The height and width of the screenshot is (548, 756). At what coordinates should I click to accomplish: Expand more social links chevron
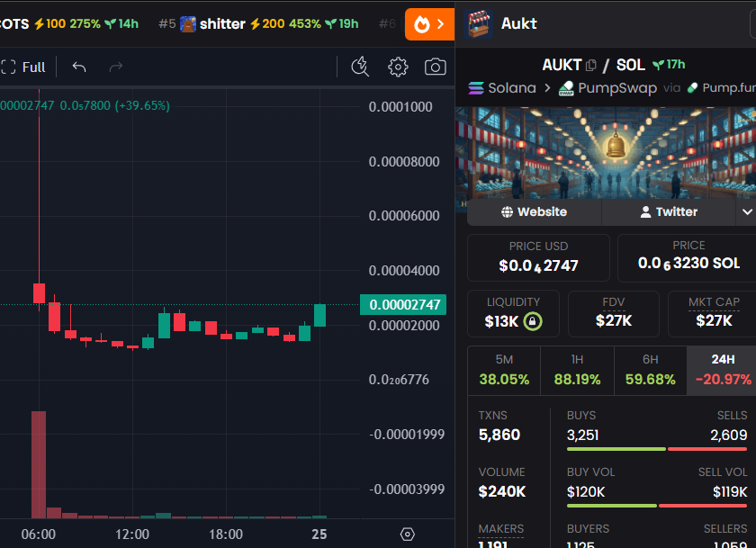[x=746, y=212]
